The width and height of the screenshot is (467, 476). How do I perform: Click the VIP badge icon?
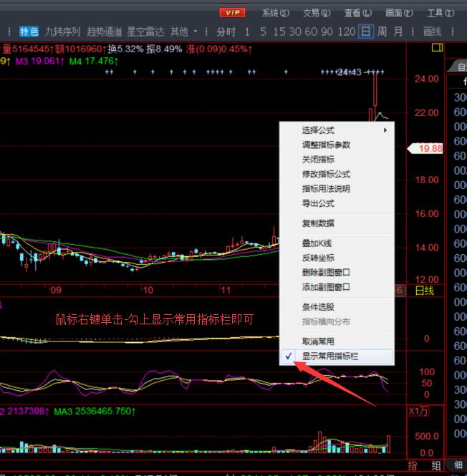tap(231, 12)
